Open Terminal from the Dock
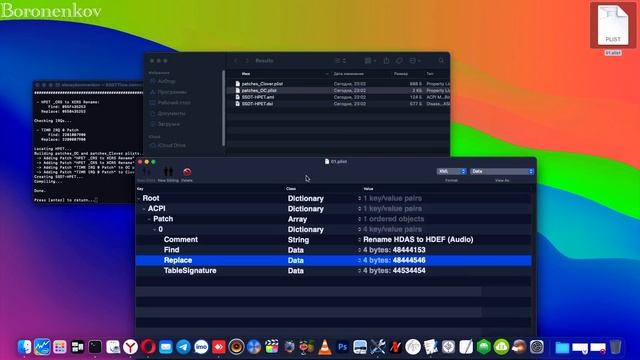 [x=95, y=347]
